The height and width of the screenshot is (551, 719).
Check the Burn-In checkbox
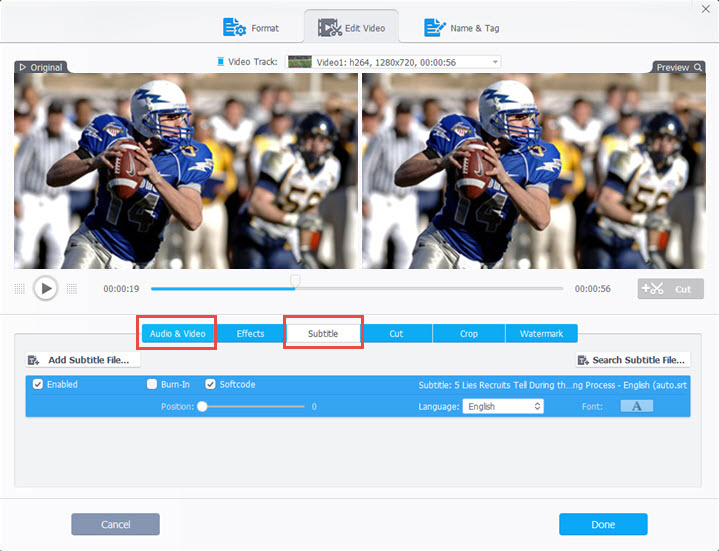click(x=152, y=384)
